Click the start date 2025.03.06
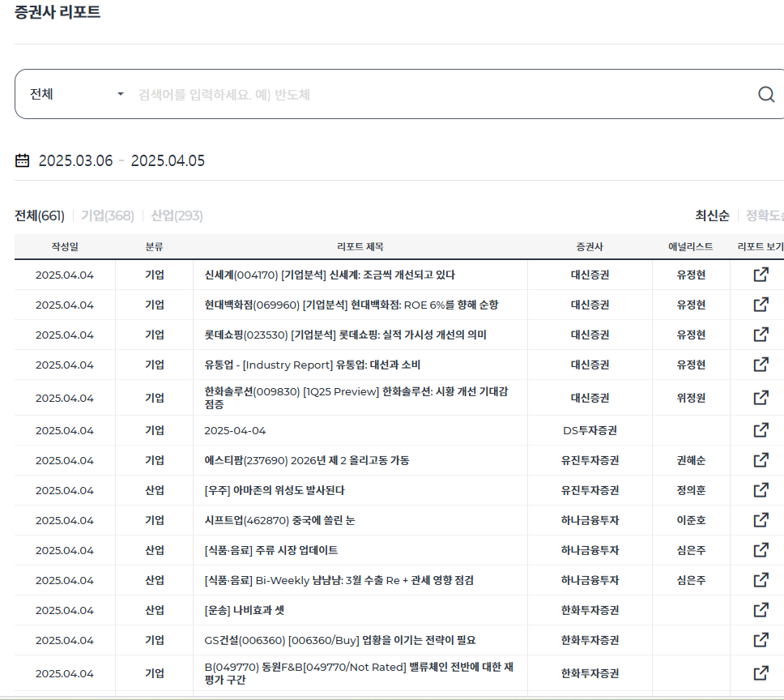This screenshot has width=784, height=700. (x=75, y=160)
